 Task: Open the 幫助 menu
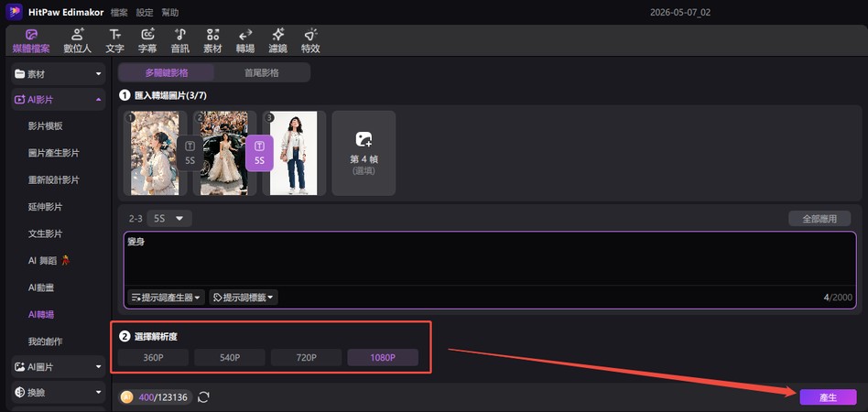pyautogui.click(x=170, y=12)
